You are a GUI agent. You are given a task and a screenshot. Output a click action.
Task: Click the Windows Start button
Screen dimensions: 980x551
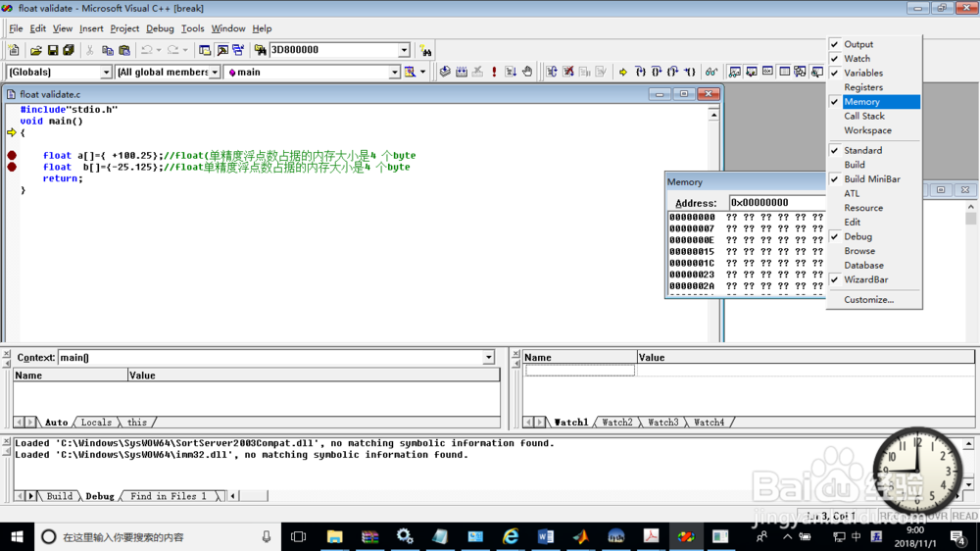tap(17, 536)
